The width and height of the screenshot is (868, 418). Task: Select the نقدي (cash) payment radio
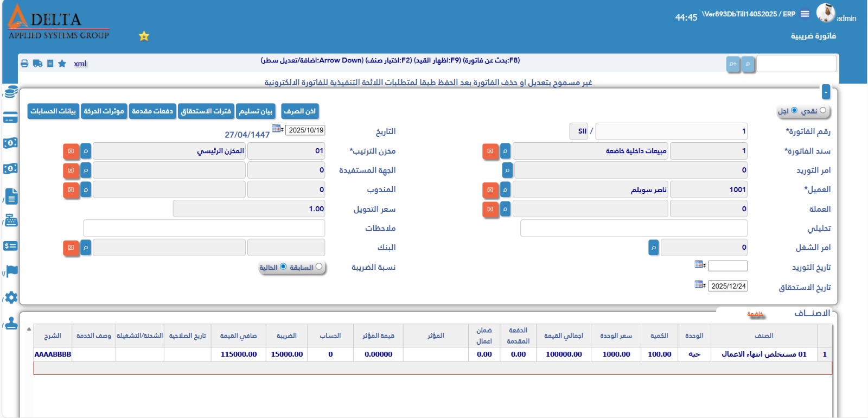tap(822, 111)
